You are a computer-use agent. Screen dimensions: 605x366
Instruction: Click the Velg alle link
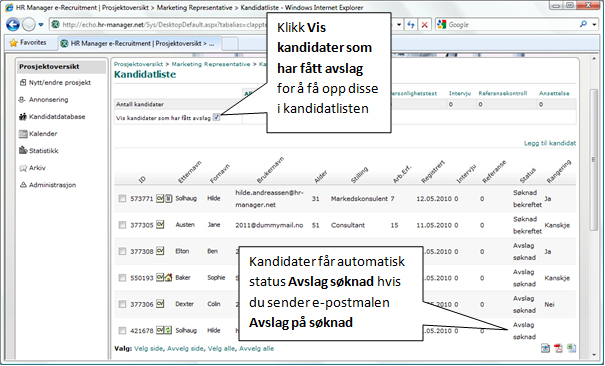tap(221, 349)
